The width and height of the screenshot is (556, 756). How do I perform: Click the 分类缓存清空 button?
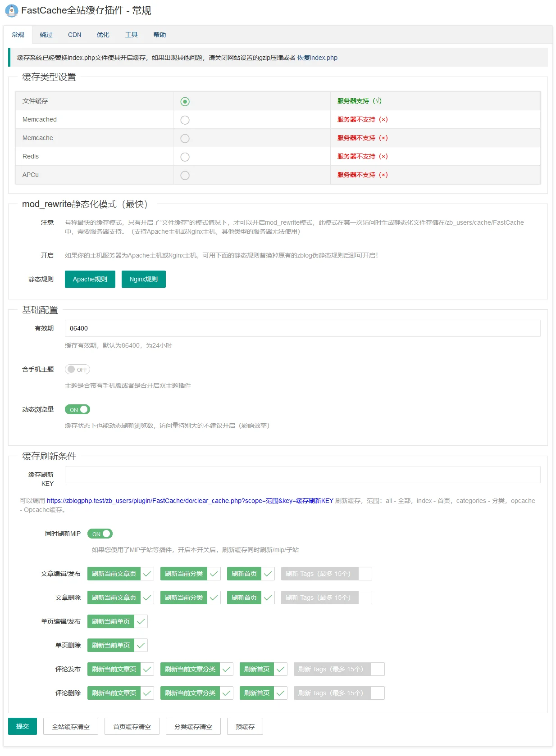tap(193, 726)
